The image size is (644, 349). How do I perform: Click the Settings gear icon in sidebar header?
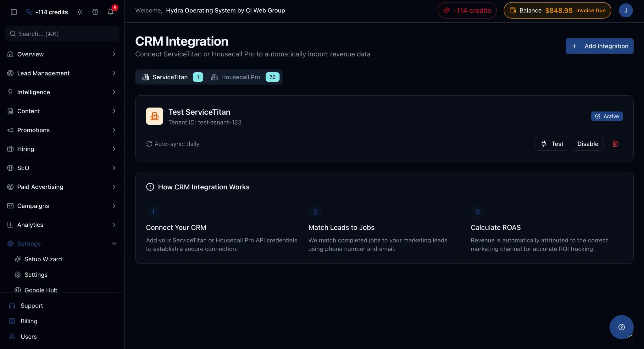pos(10,244)
